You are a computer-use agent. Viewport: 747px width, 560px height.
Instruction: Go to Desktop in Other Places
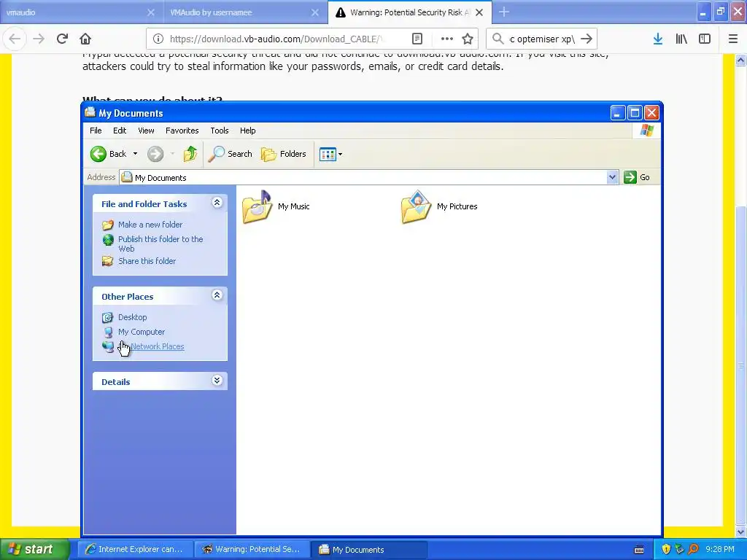point(133,317)
